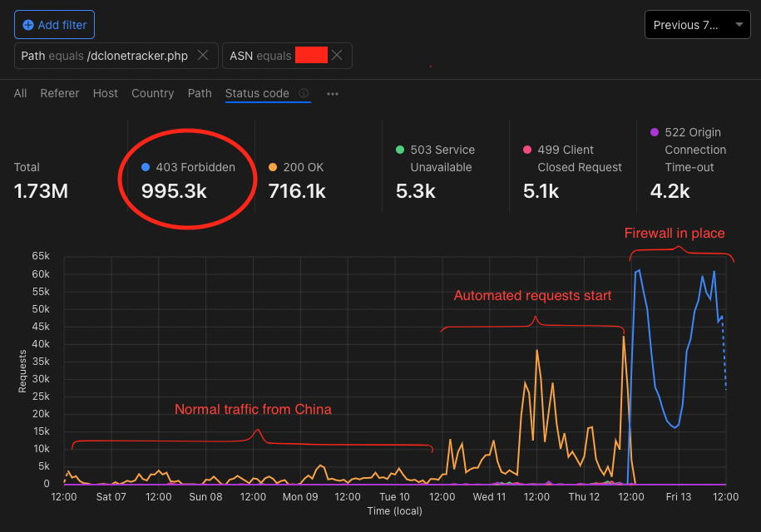761x532 pixels.
Task: Click the orange dot beside 200 OK
Action: click(273, 167)
